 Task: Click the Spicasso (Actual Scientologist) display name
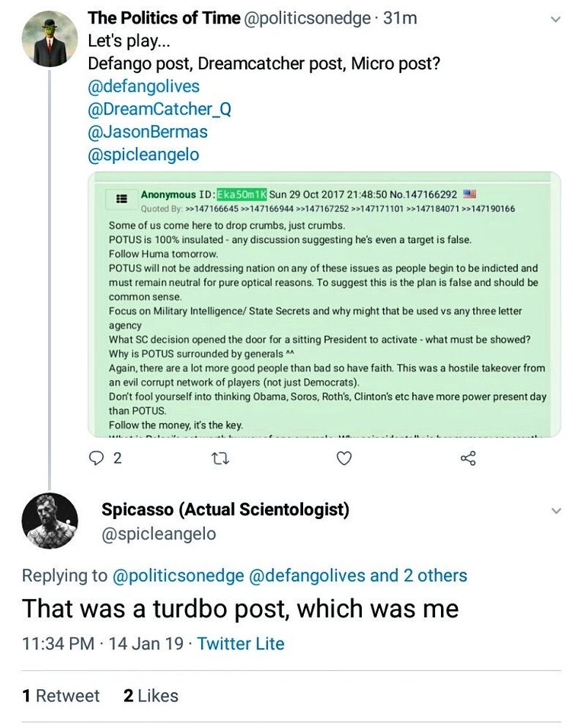[225, 510]
